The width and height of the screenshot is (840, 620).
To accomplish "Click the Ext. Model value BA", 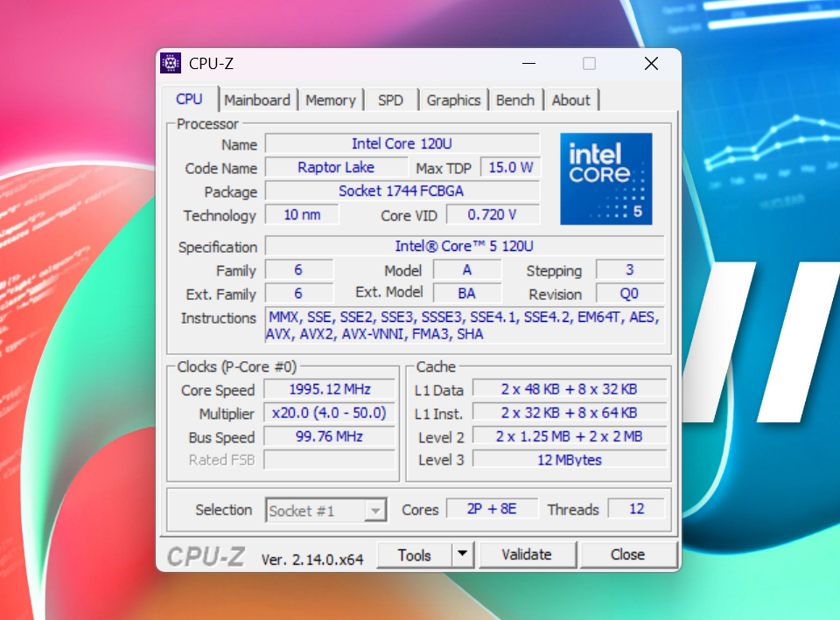I will tap(467, 294).
